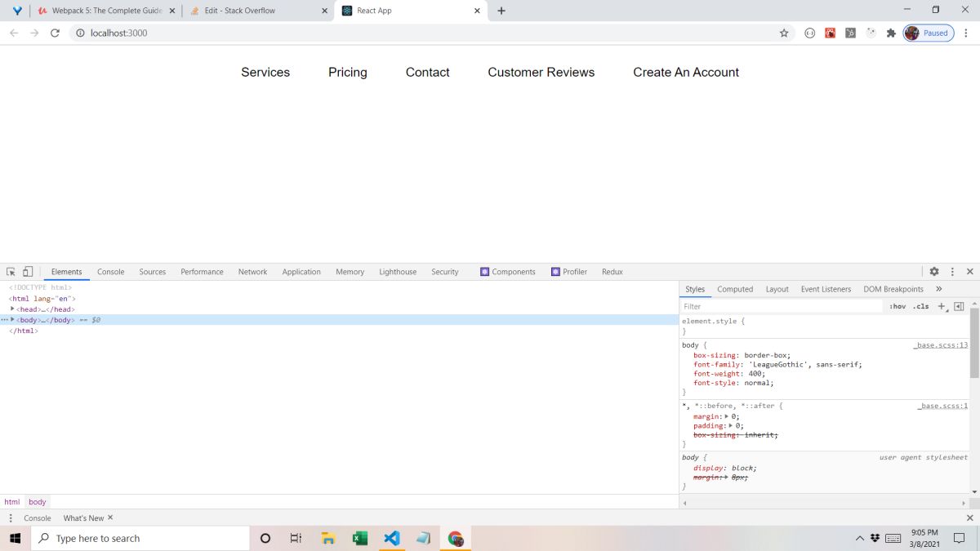Close the bottom drawer panel
This screenshot has width=980, height=551.
pos(970,518)
